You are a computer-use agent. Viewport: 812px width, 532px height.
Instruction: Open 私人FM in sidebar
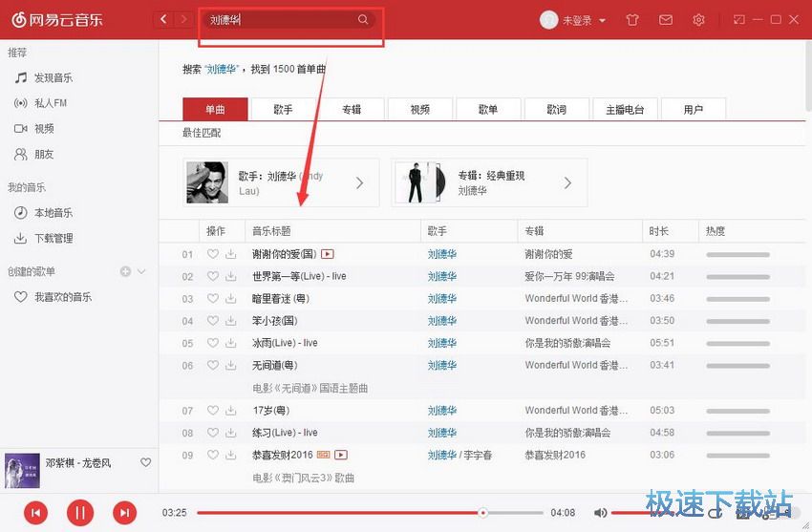[x=40, y=103]
